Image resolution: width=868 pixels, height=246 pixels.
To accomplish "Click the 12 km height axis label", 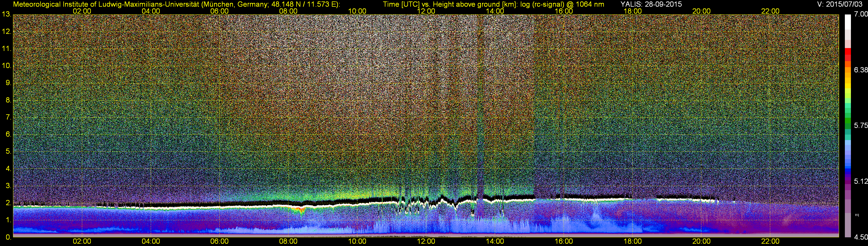I will click(7, 32).
